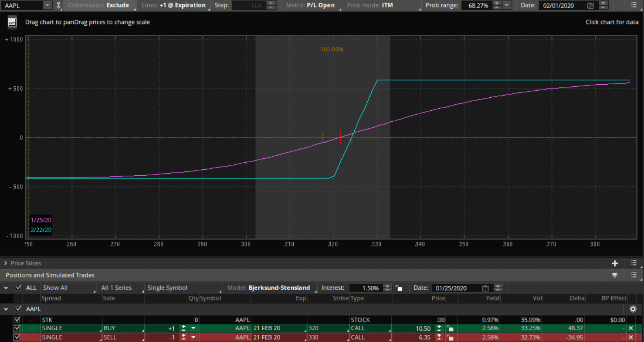The height and width of the screenshot is (342, 644).
Task: Toggle the STK row checkbox
Action: pyautogui.click(x=17, y=320)
